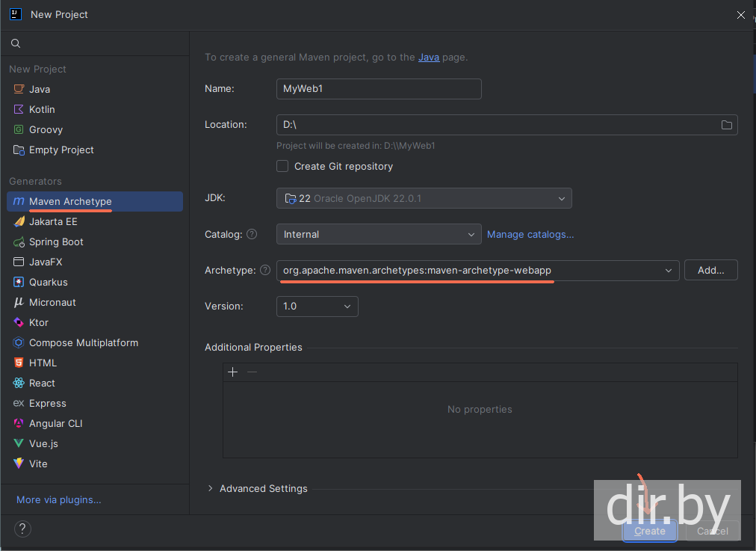Click the Maven Archetype m icon
The image size is (756, 551).
pyautogui.click(x=19, y=201)
